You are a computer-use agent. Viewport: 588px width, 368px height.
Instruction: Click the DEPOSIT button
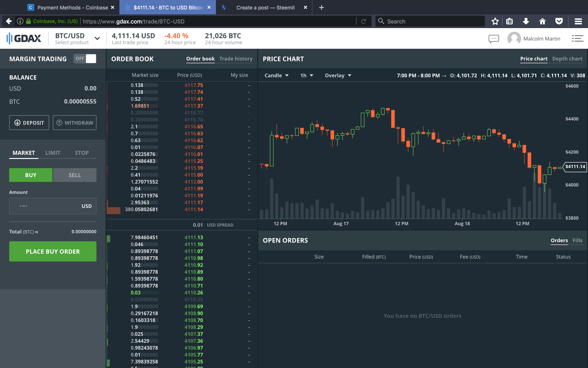tap(29, 123)
